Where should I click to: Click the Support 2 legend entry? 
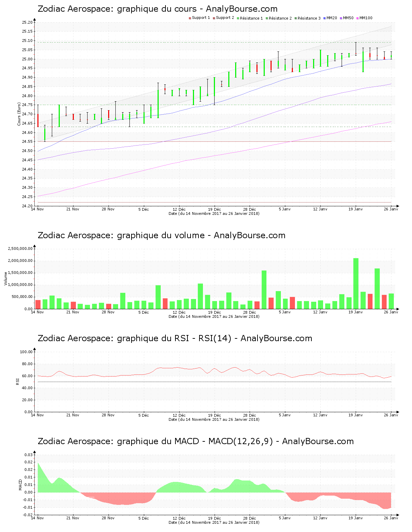(224, 18)
